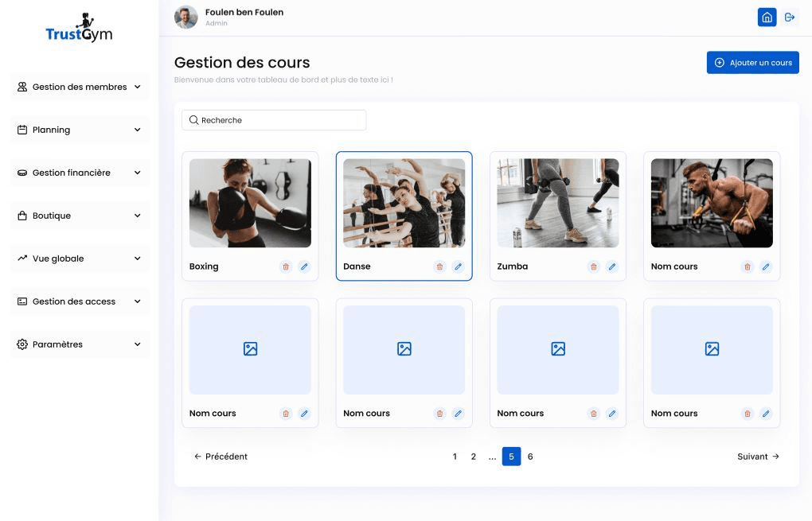Edit the Zumba course with pencil icon
The image size is (812, 521).
(612, 266)
